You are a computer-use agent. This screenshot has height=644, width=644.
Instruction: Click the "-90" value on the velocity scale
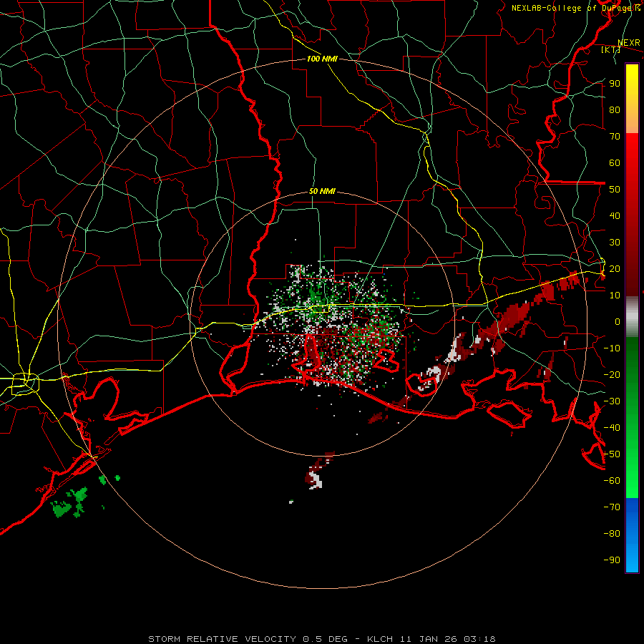(x=612, y=560)
